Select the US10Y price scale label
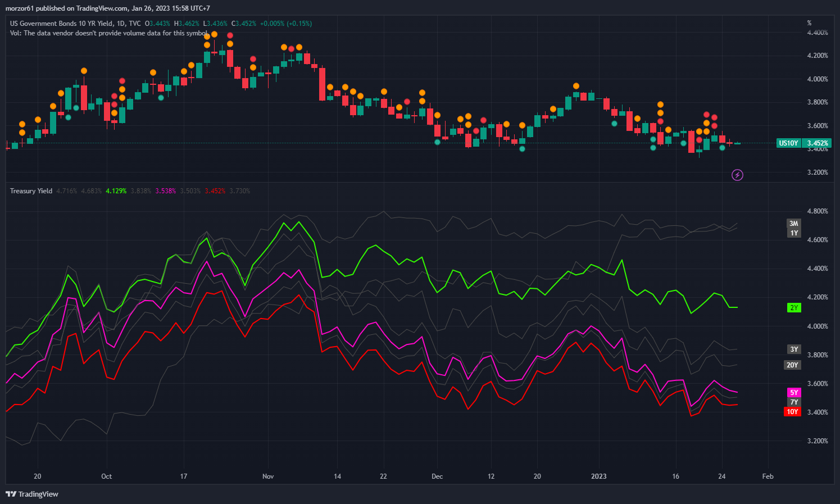Screen dimensions: 840x504 coord(788,143)
